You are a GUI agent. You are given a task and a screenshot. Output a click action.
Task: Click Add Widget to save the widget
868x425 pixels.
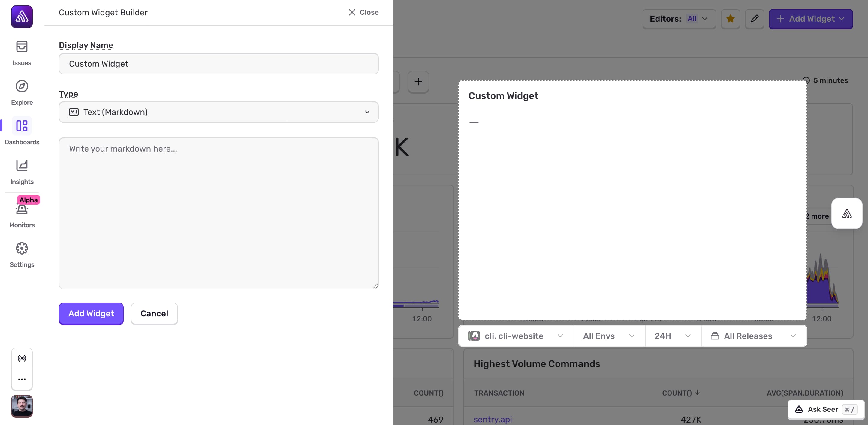(91, 313)
